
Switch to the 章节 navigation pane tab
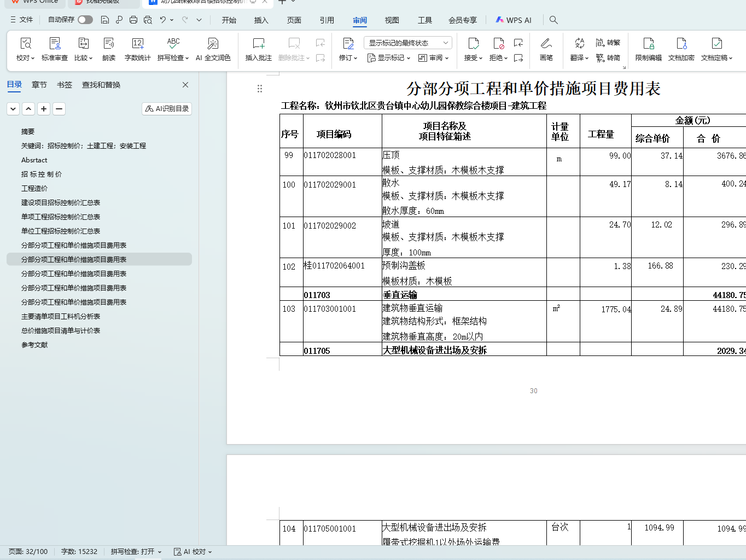pyautogui.click(x=39, y=85)
